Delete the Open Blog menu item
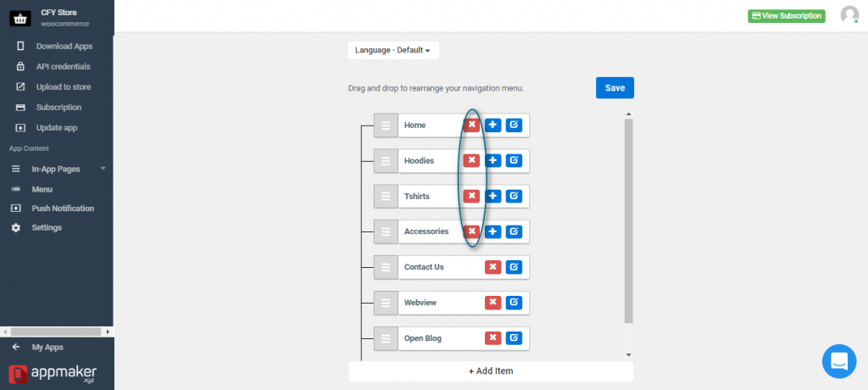The height and width of the screenshot is (390, 868). coord(492,338)
